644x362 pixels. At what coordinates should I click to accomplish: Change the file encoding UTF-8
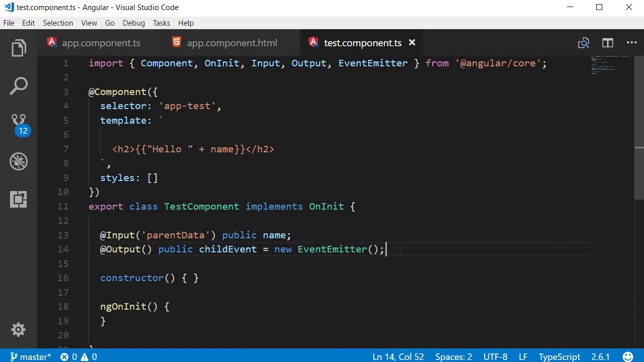(x=496, y=357)
